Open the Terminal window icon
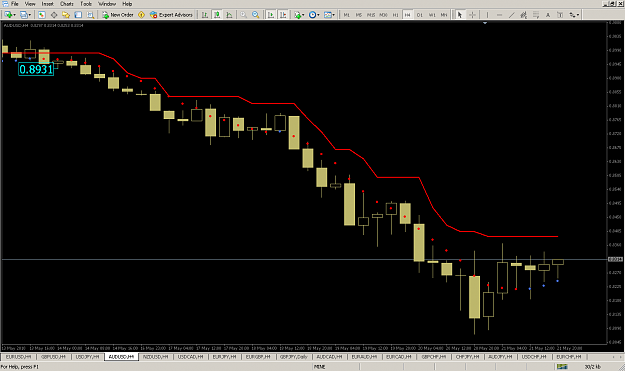The width and height of the screenshot is (625, 371). 79,15
